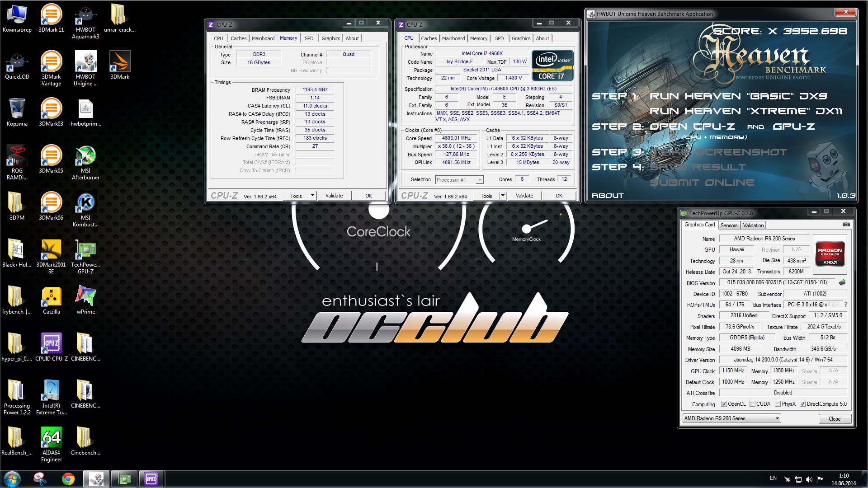Viewport: 868px width, 488px height.
Task: Toggle the DirectCompute 5.0 checkbox
Action: pyautogui.click(x=803, y=404)
